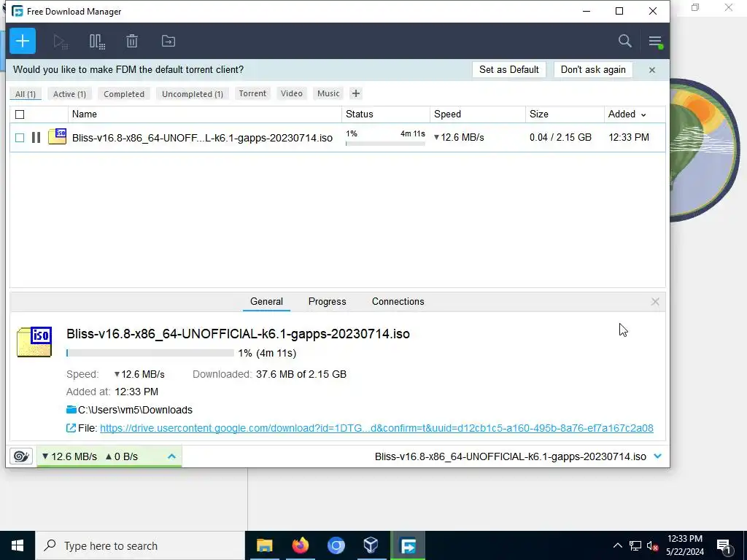The image size is (747, 560).
Task: Click the row progress bar at 1%
Action: 385,144
